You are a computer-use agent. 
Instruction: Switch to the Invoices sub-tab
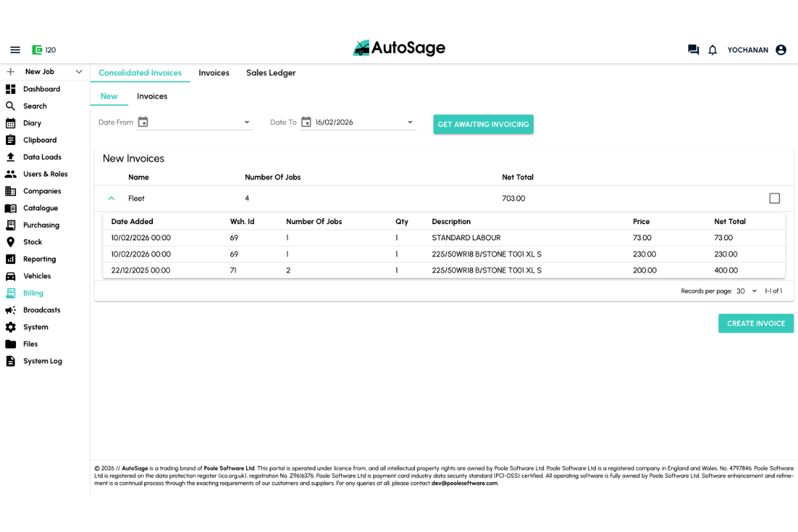(x=152, y=96)
